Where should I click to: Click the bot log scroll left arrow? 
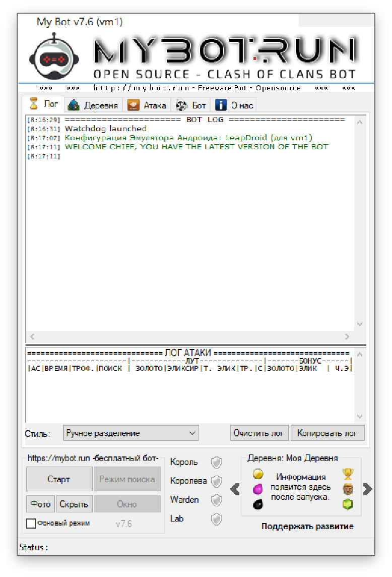32,336
